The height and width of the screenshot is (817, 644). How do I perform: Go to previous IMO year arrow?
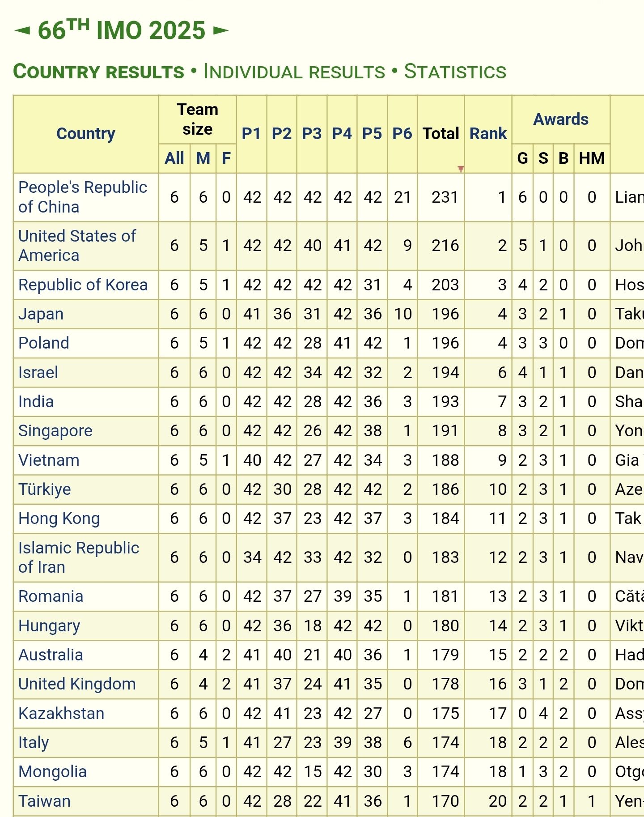click(x=22, y=31)
